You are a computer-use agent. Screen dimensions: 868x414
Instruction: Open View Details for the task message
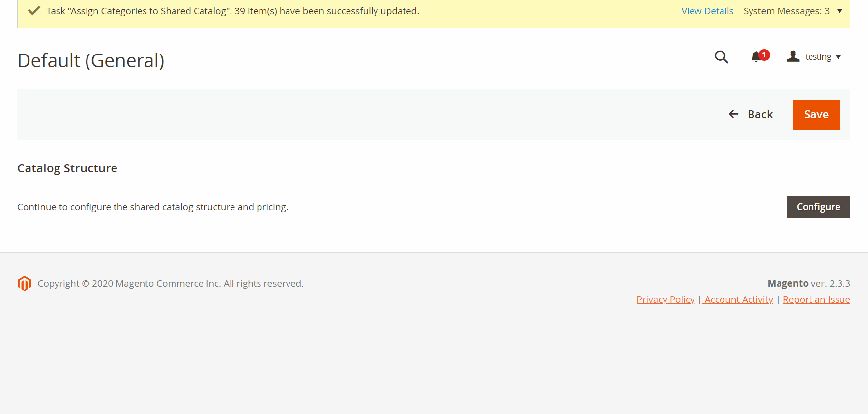coord(707,11)
